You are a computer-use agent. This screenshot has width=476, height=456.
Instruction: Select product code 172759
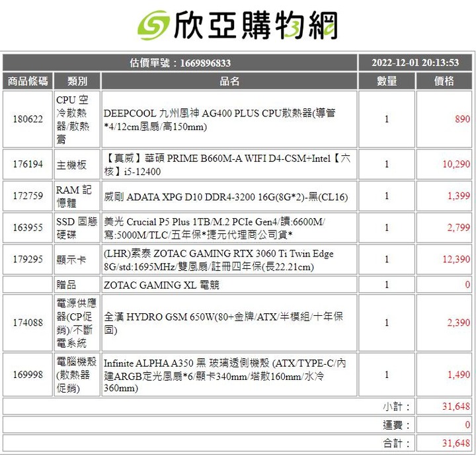click(x=28, y=196)
